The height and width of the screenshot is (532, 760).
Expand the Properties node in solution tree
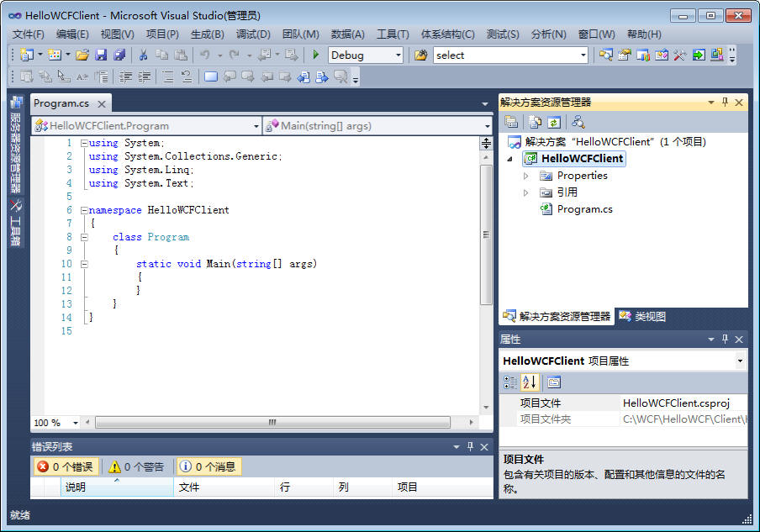point(526,176)
